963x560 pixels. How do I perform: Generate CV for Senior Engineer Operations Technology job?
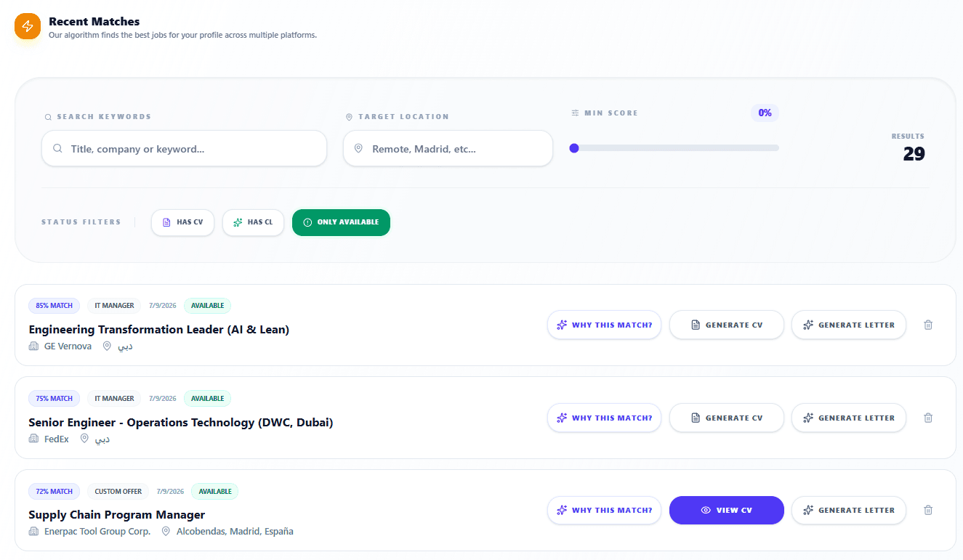click(727, 418)
